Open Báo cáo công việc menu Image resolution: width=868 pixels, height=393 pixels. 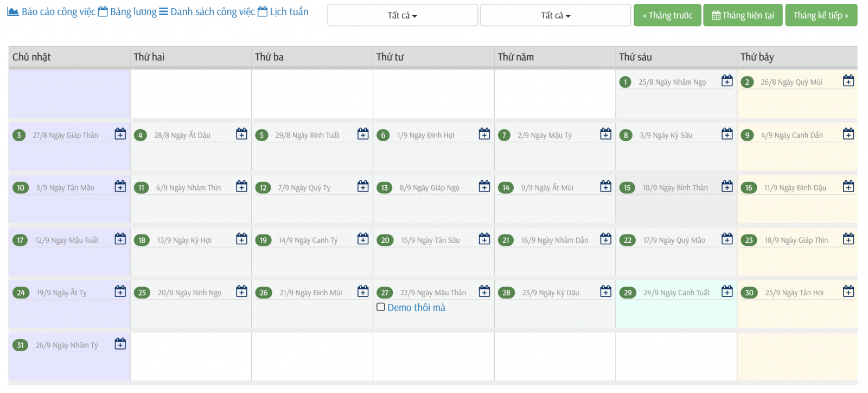tap(51, 11)
